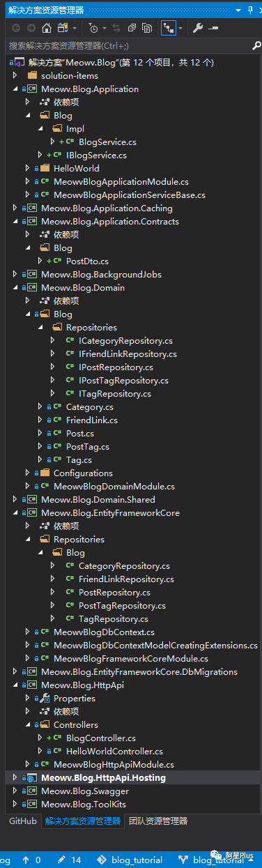Select the MeowvBlogDbContext.cs file
This screenshot has height=868, width=262.
pyautogui.click(x=103, y=632)
